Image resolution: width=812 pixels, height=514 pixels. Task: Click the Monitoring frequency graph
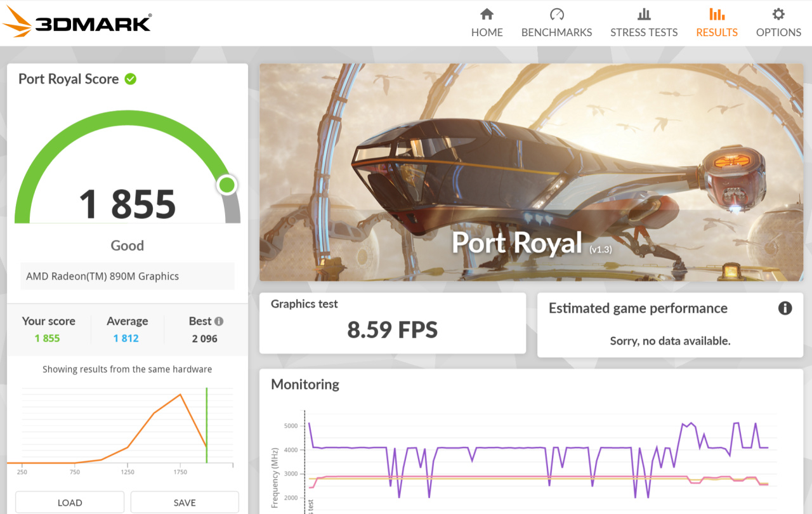click(532, 460)
